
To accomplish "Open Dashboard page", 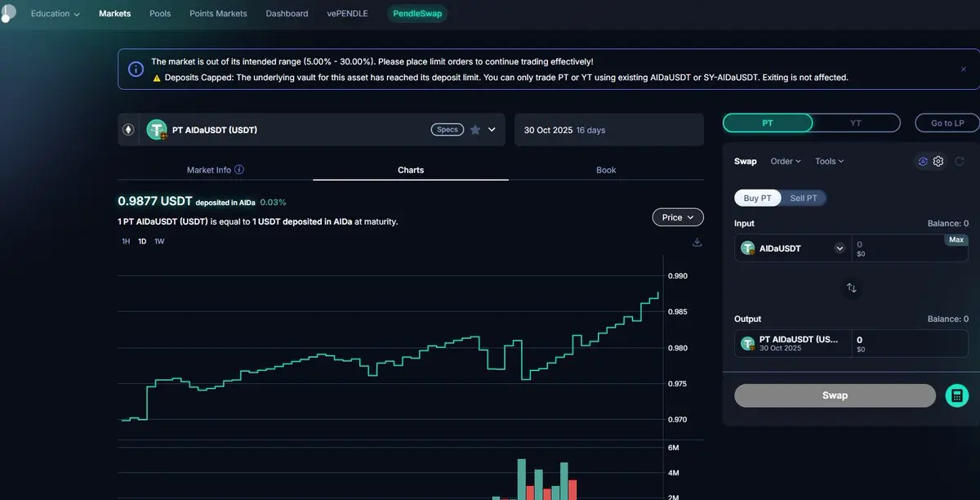I will point(287,13).
